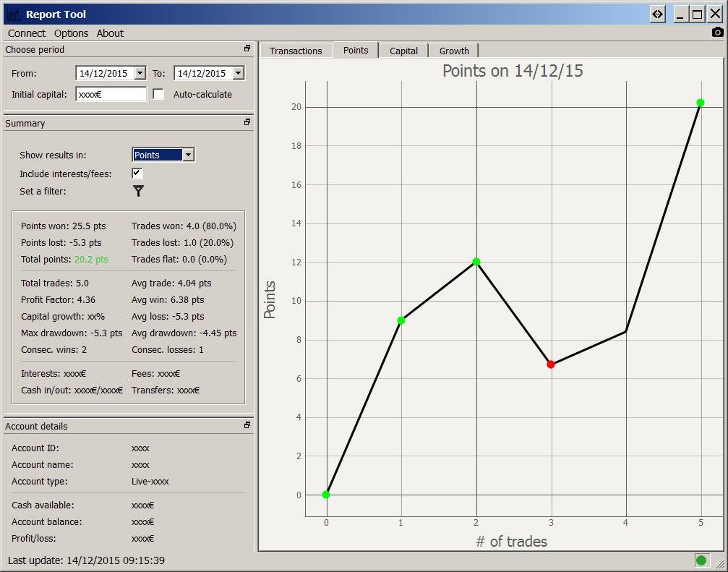Open the Connect menu

pyautogui.click(x=27, y=33)
